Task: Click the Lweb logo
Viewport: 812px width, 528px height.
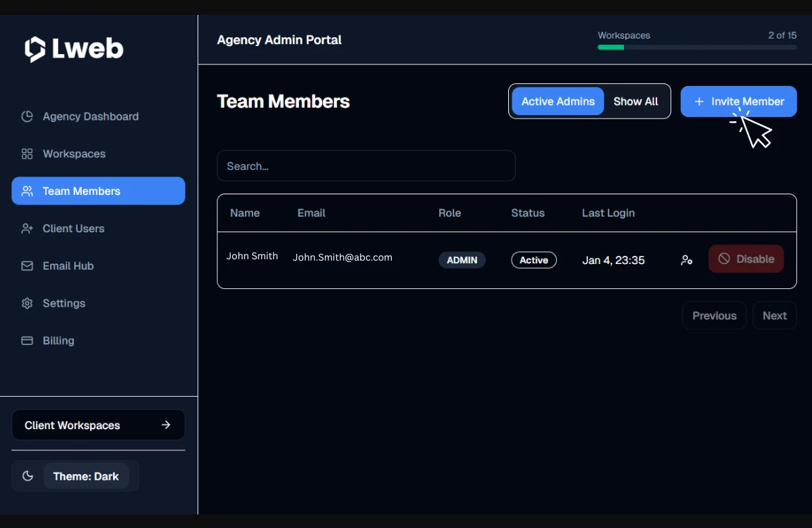Action: click(74, 49)
